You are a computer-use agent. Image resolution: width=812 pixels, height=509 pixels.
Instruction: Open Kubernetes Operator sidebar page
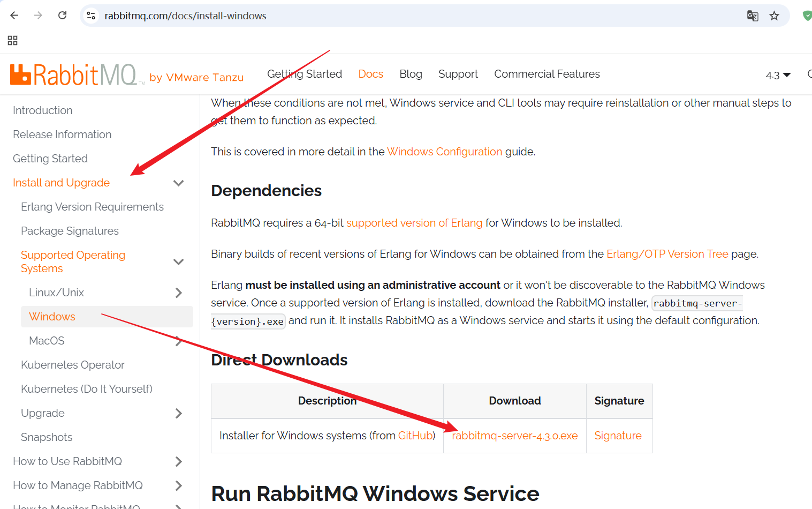pyautogui.click(x=73, y=365)
